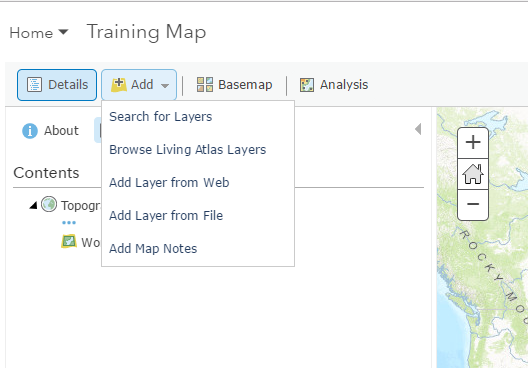The width and height of the screenshot is (528, 368).
Task: Click the Training Map title
Action: point(146,32)
